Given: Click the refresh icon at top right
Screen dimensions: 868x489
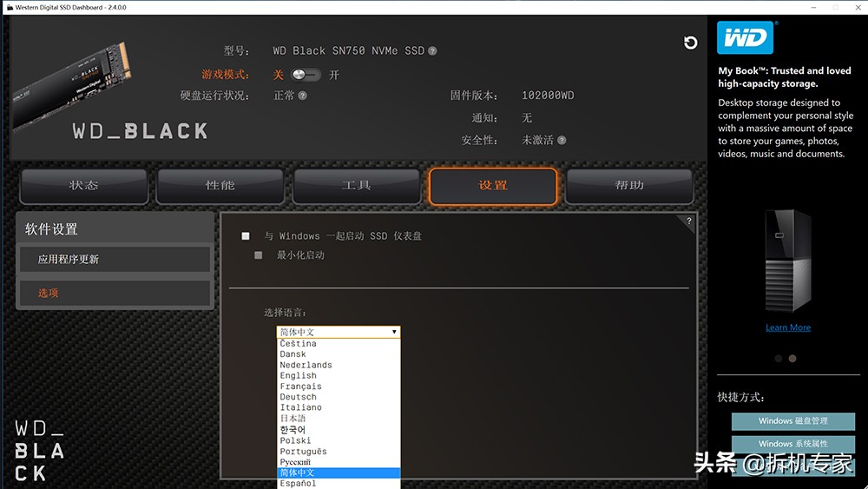Looking at the screenshot, I should coord(690,43).
